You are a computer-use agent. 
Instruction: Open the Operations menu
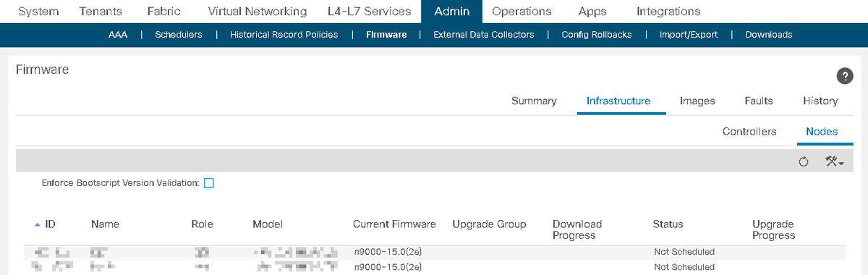[522, 12]
